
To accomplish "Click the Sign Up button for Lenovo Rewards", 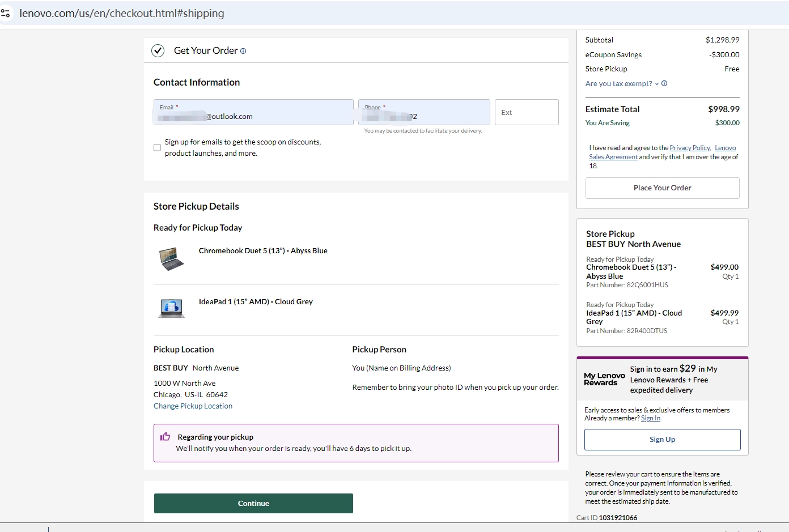I will (x=663, y=440).
